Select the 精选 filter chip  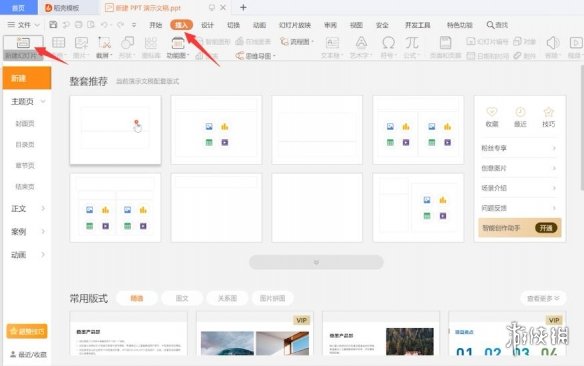[137, 298]
